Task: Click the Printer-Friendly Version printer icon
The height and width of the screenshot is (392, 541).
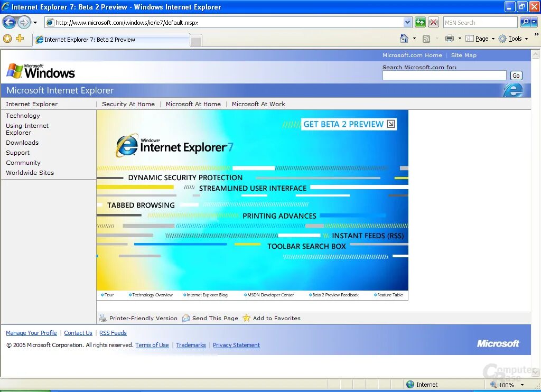Action: pyautogui.click(x=103, y=318)
